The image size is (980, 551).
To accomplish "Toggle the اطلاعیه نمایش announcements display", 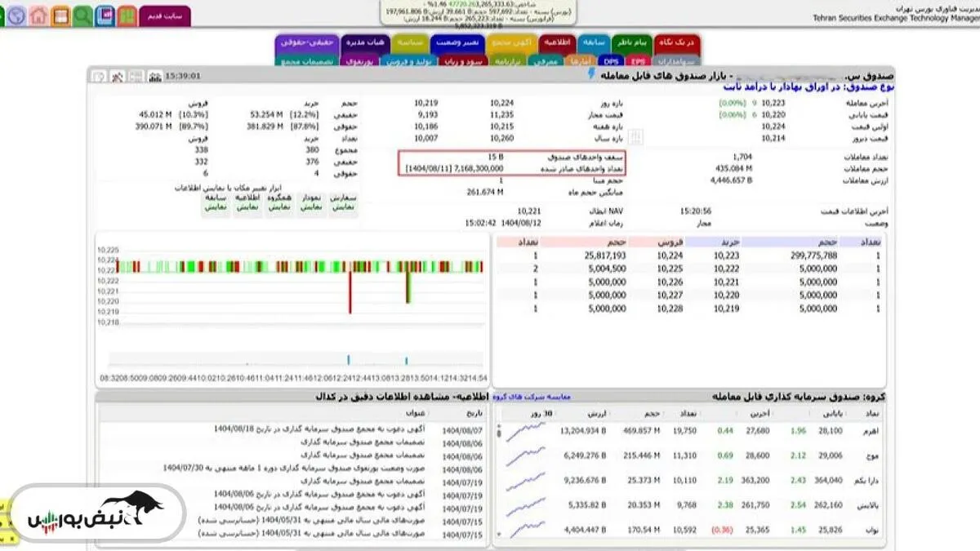I will [x=247, y=203].
